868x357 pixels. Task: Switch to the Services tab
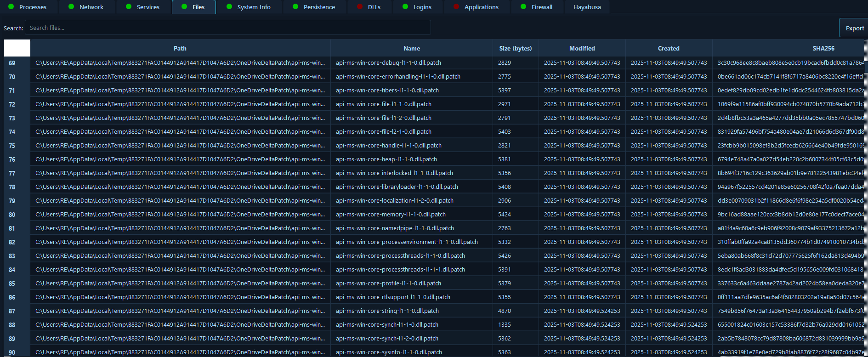pyautogui.click(x=148, y=7)
